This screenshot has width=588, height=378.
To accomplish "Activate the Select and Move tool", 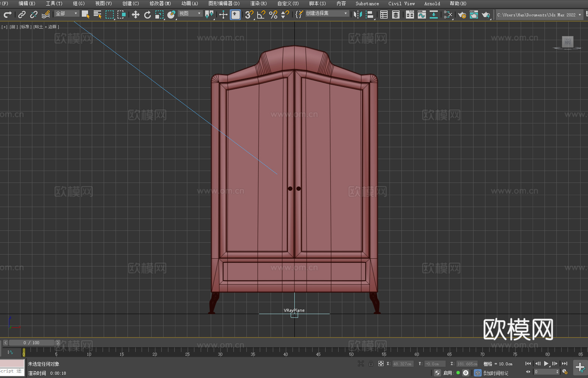I will pyautogui.click(x=136, y=14).
